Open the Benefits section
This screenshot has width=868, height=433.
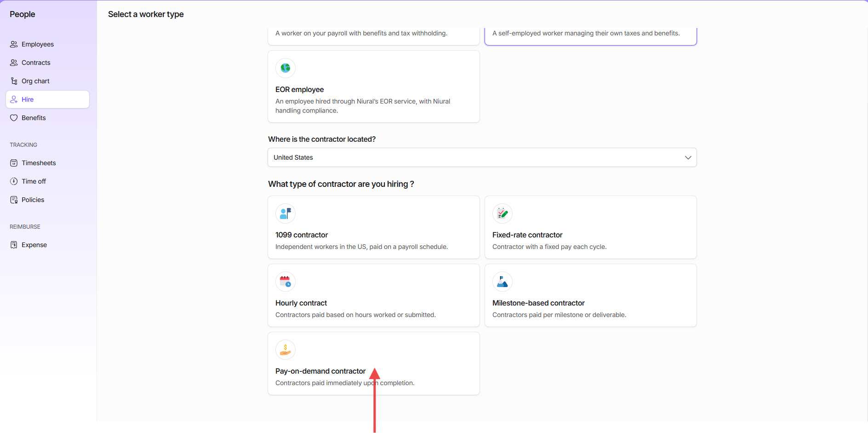coord(47,118)
